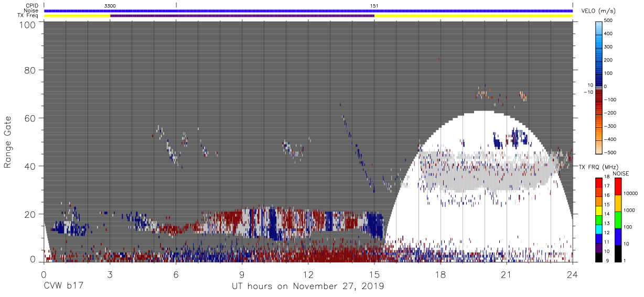Click the 6 tick on the UT hours axis
This screenshot has height=297, width=644.
tap(176, 274)
